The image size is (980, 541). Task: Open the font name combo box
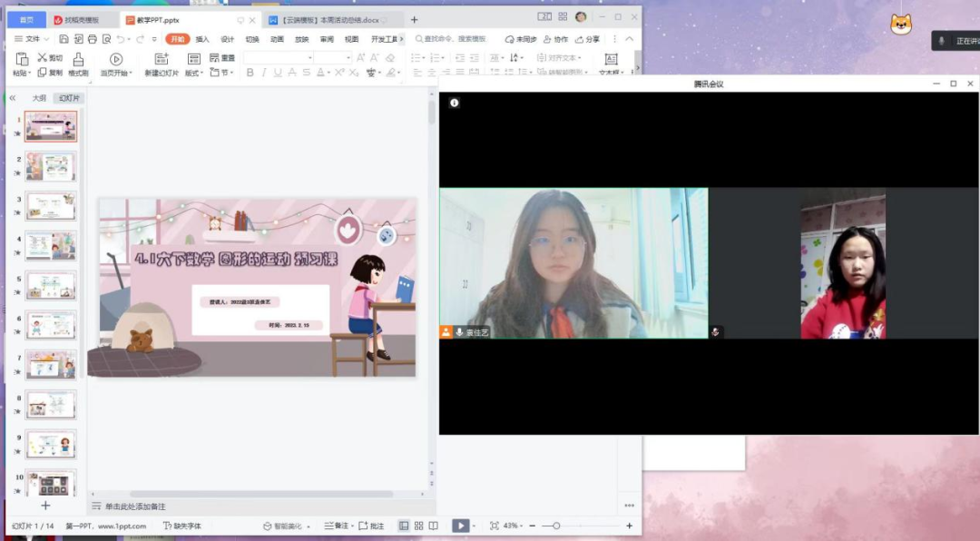279,57
